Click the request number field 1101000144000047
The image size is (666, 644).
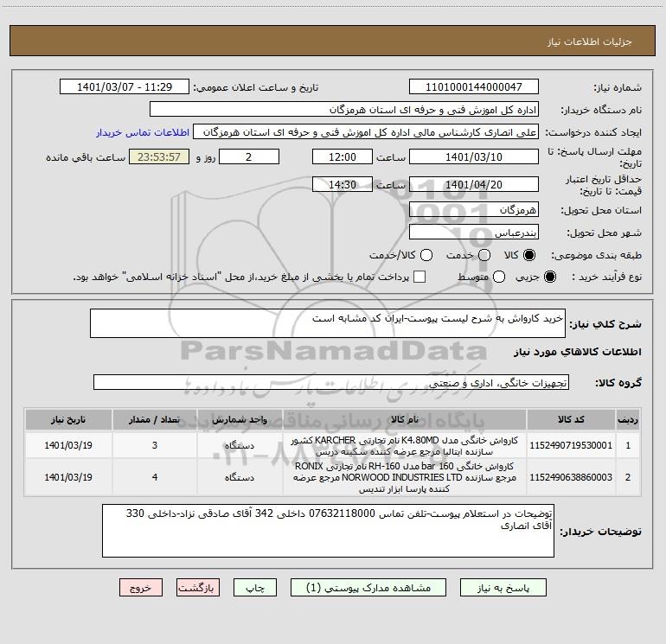(474, 86)
